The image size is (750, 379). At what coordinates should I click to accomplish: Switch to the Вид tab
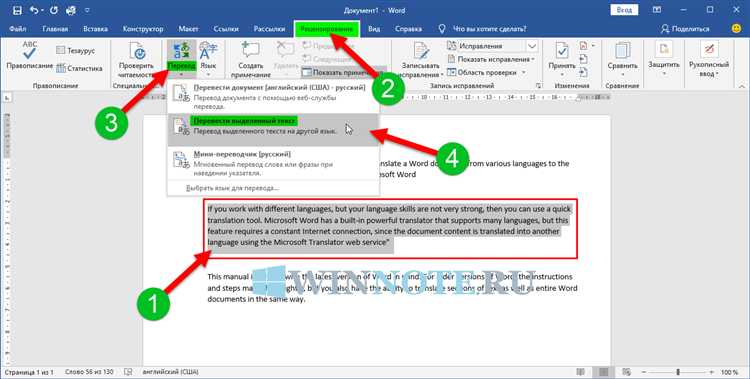point(374,29)
